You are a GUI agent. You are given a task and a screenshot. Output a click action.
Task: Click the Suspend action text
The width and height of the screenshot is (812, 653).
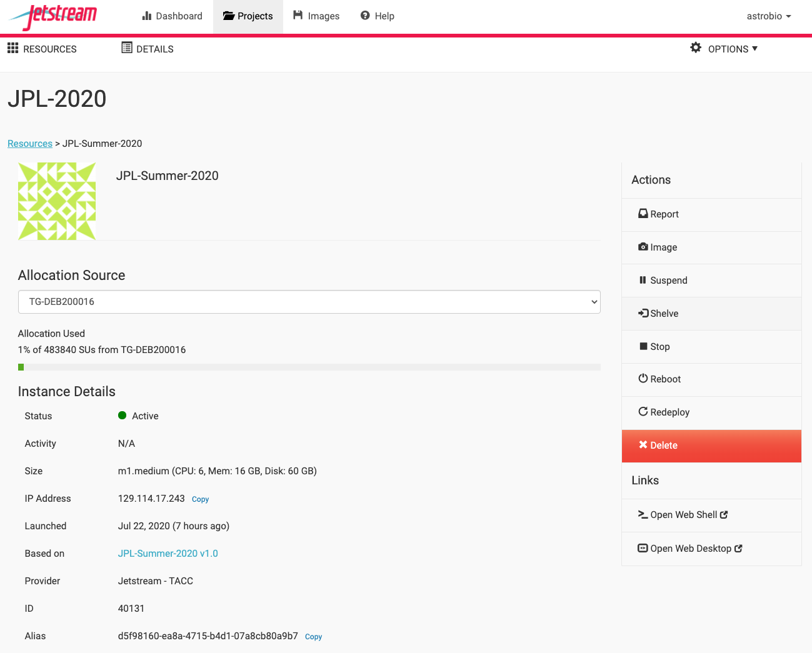click(x=669, y=281)
